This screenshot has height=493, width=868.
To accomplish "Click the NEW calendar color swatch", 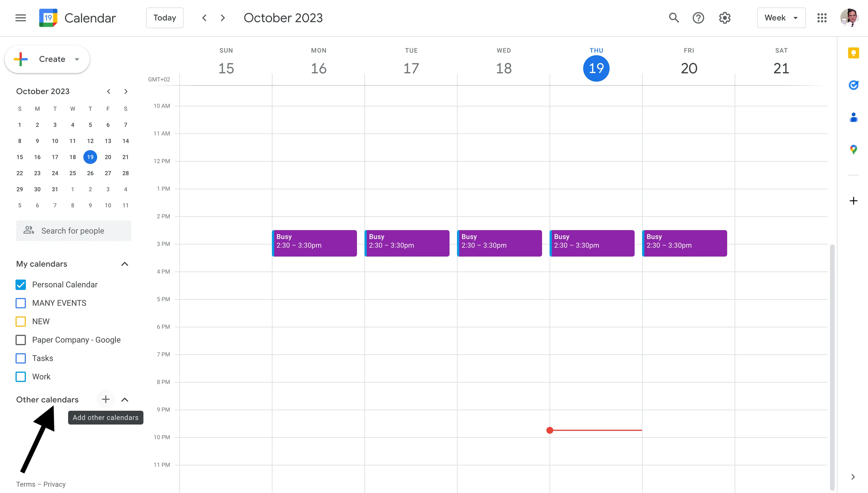I will point(21,321).
